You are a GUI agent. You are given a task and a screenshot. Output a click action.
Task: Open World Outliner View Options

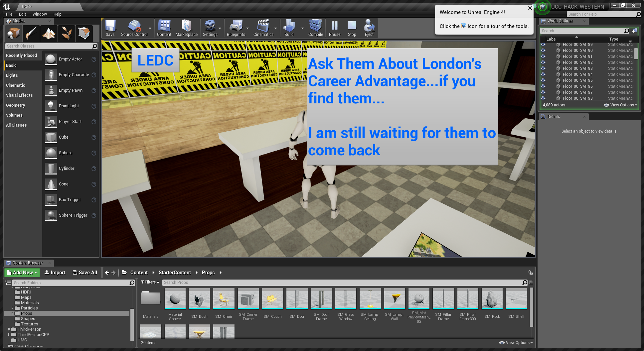[620, 105]
